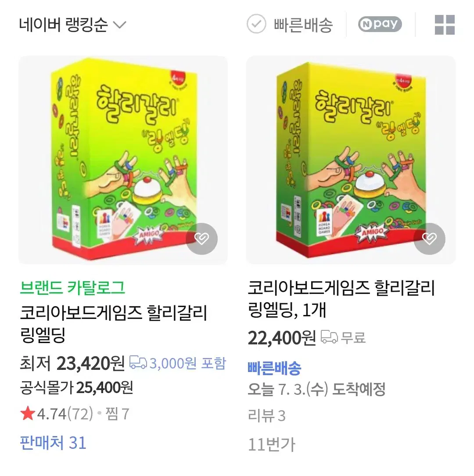Toggle the Npay filter badge
The width and height of the screenshot is (474, 476).
tap(380, 24)
